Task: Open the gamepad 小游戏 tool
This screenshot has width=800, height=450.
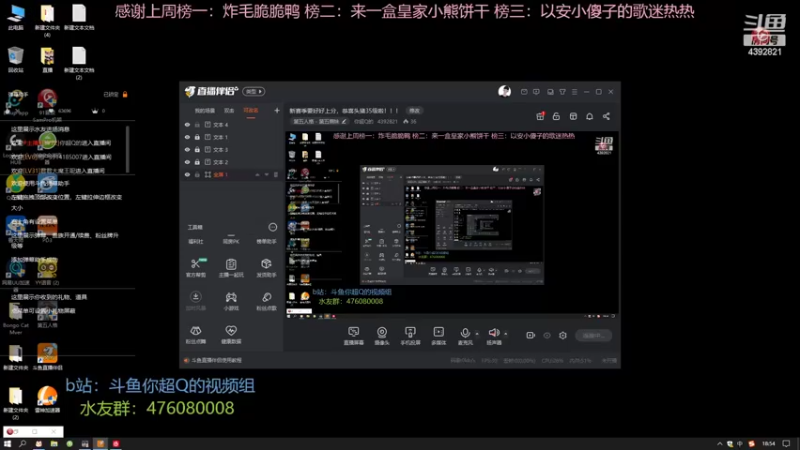Action: pos(231,301)
